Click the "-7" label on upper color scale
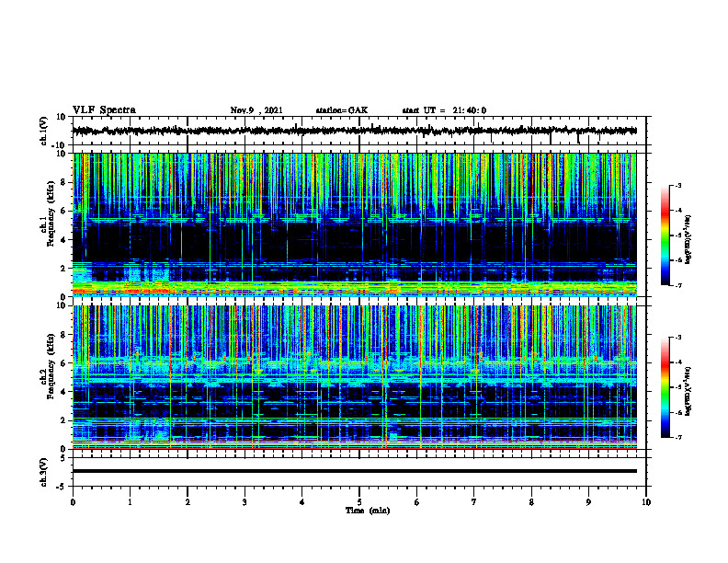The width and height of the screenshot is (728, 563). 677,285
